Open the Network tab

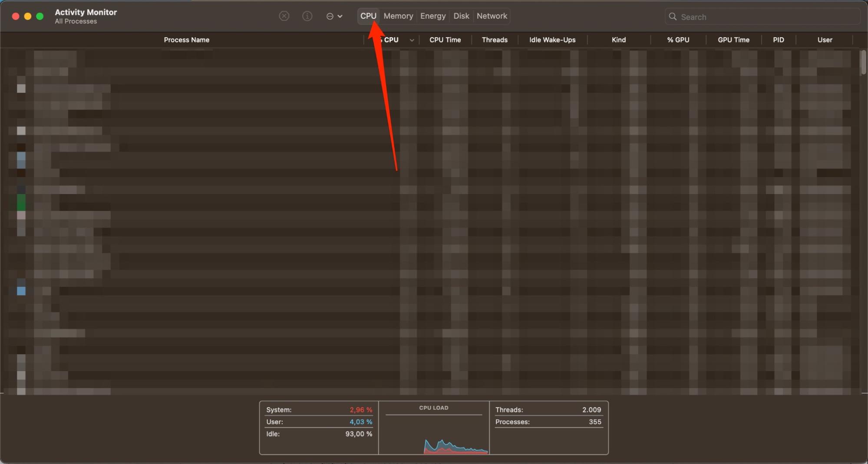(x=492, y=16)
